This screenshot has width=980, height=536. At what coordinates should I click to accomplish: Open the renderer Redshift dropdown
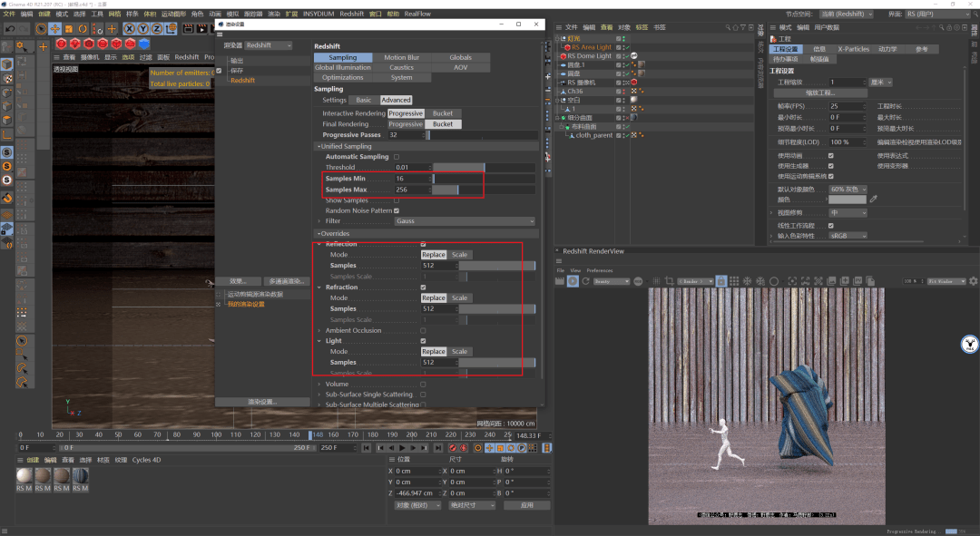pos(269,45)
